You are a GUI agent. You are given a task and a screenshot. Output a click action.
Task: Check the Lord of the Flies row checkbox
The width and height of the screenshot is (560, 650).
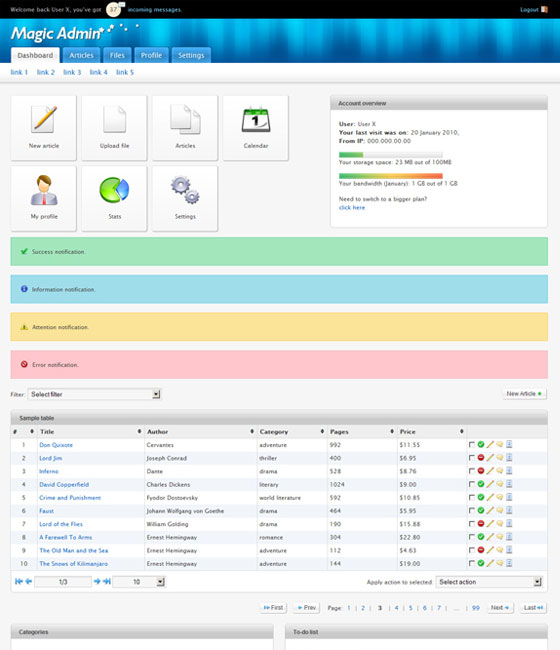[x=472, y=524]
